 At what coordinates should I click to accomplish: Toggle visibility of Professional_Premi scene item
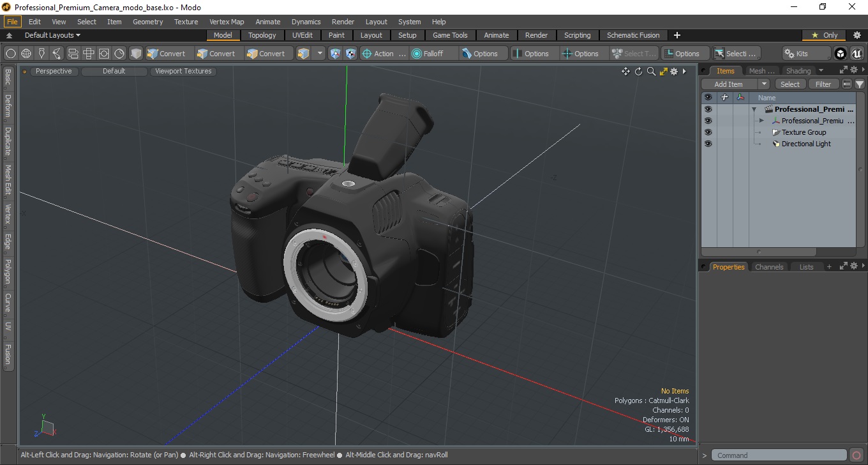pyautogui.click(x=708, y=109)
